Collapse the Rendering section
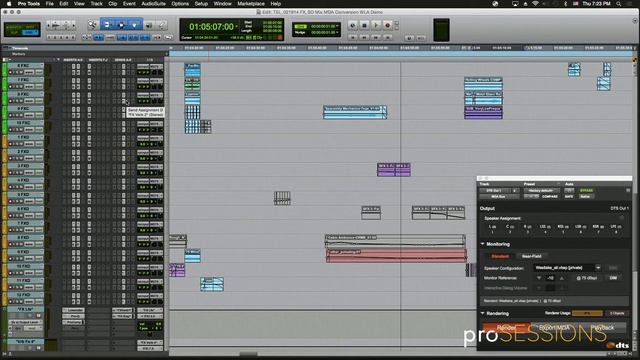 483,313
